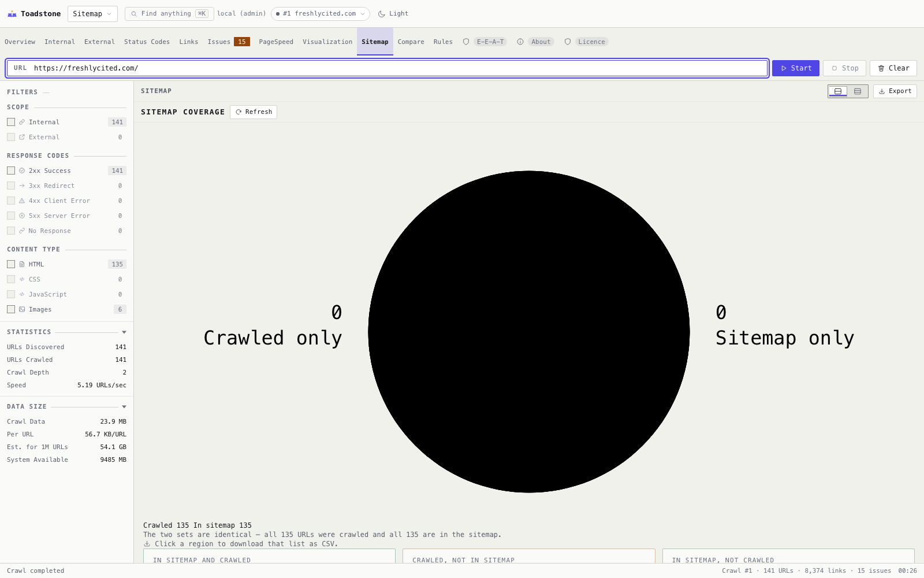The width and height of the screenshot is (924, 578).
Task: Open the Find anything search box
Action: point(169,14)
